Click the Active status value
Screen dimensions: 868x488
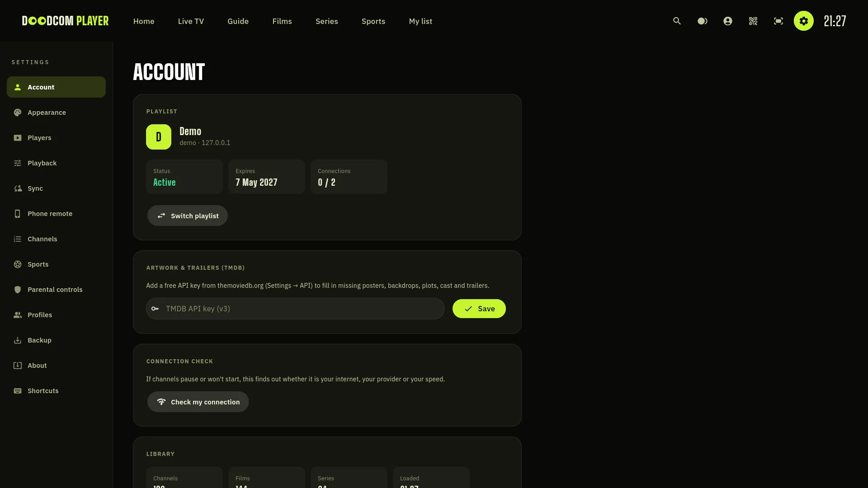pos(164,183)
